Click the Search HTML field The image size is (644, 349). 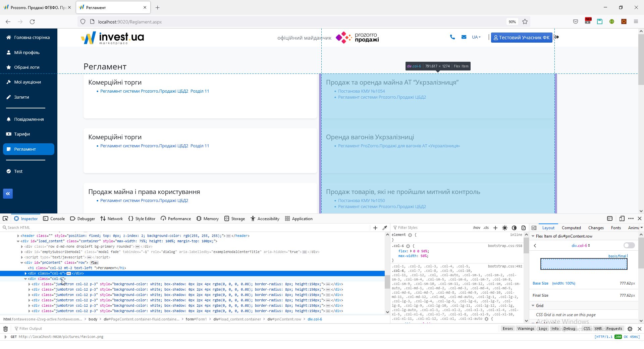pyautogui.click(x=186, y=228)
